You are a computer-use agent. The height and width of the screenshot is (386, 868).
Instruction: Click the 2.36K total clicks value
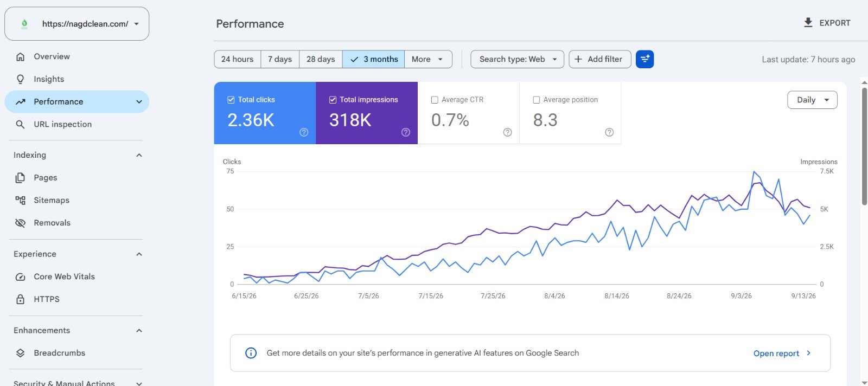coord(251,120)
